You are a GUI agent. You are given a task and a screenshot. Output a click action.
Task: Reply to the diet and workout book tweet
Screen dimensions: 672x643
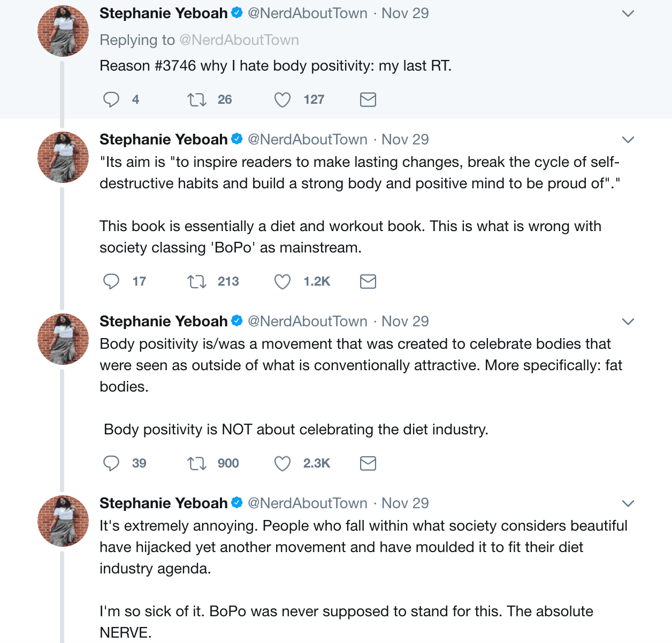[111, 281]
